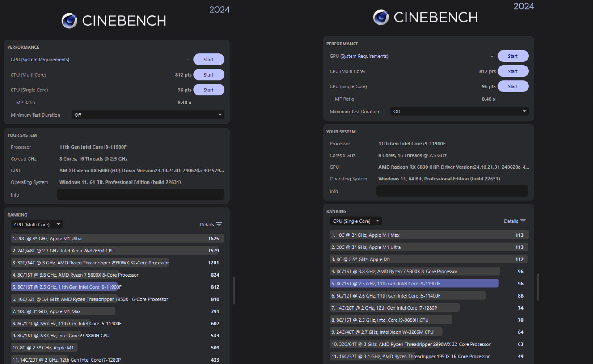Viewport: 593px width, 364px height.
Task: Select highlighted i9-11900F row scoring 812
Action: (x=117, y=287)
